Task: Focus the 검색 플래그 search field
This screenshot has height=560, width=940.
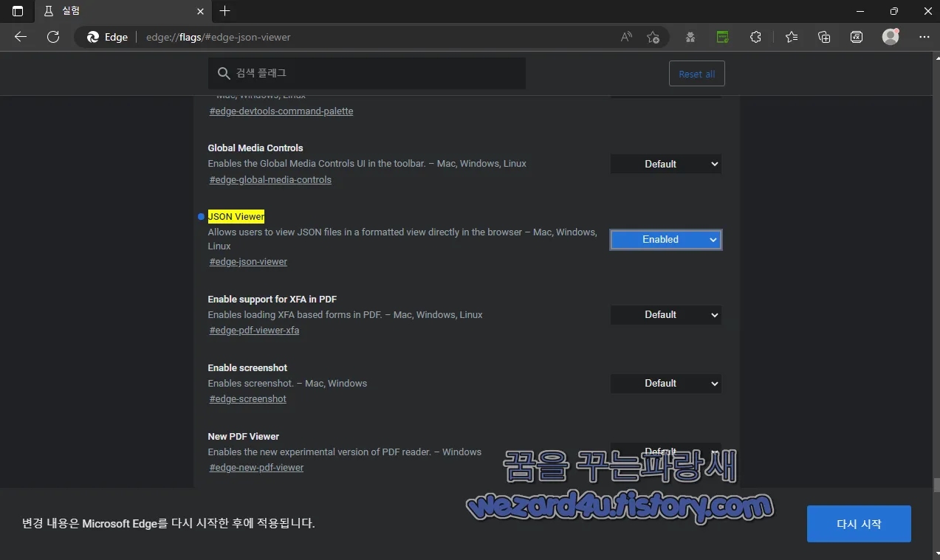Action: click(367, 74)
